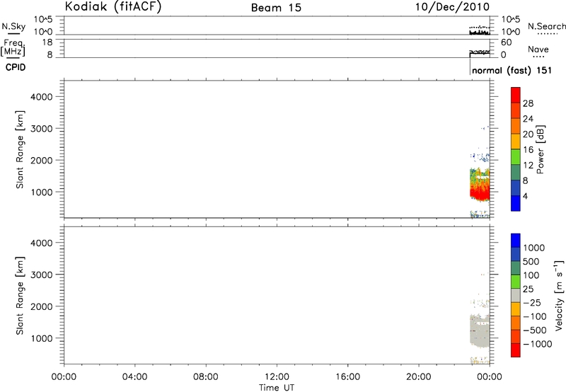Click the 'Freq. [MHz]' axis label

point(13,47)
